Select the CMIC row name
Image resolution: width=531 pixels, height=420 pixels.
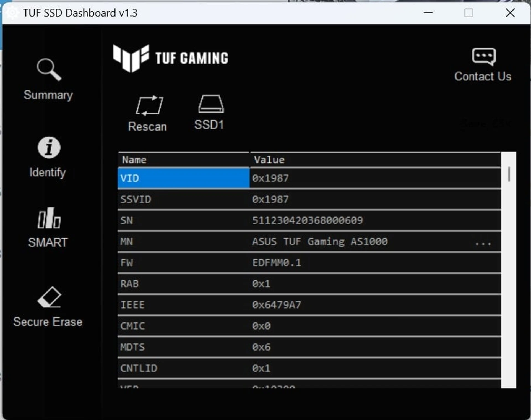point(132,326)
